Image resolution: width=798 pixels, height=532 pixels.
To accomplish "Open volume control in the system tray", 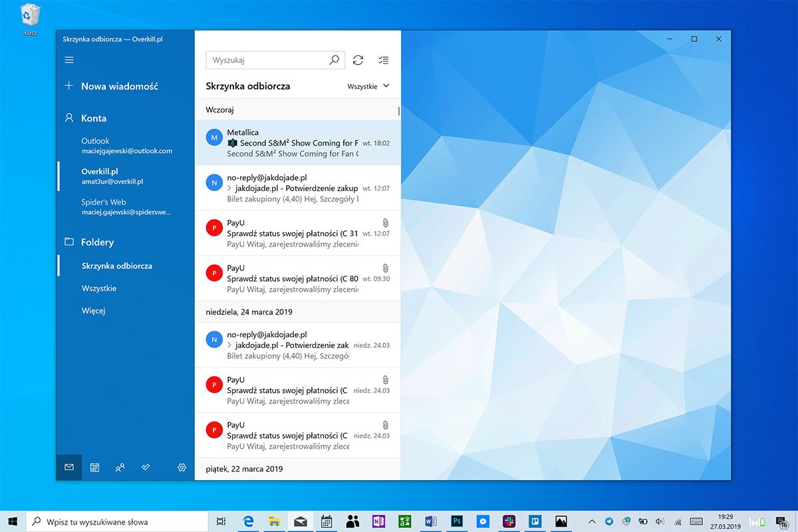I will pos(660,521).
